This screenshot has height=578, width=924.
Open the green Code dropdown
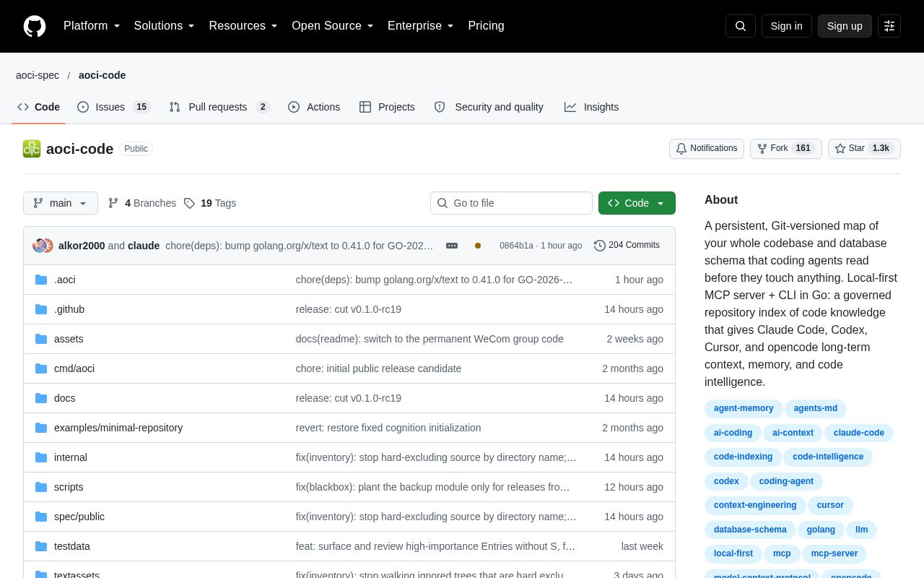click(637, 203)
